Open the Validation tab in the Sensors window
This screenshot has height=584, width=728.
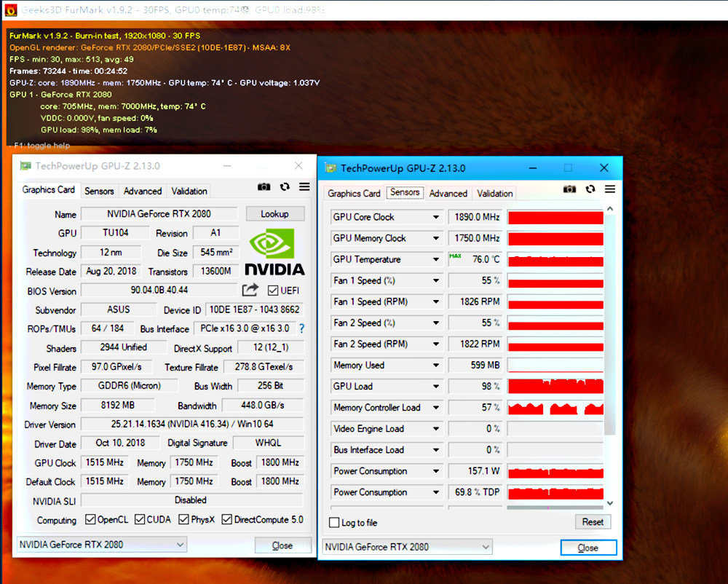point(494,194)
